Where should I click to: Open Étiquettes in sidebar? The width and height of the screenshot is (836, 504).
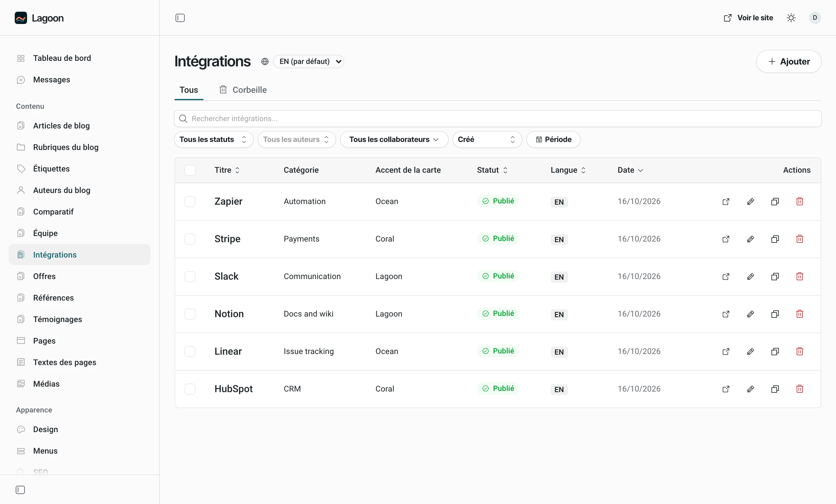click(x=79, y=169)
